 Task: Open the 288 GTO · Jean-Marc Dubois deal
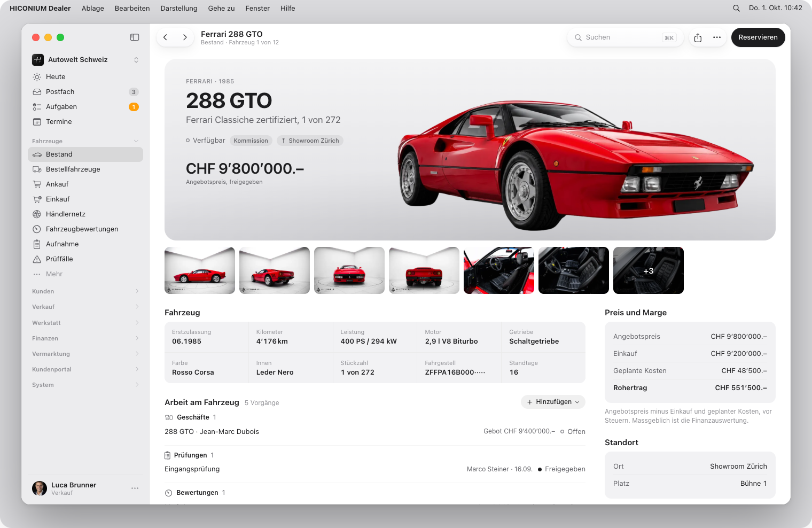coord(375,431)
